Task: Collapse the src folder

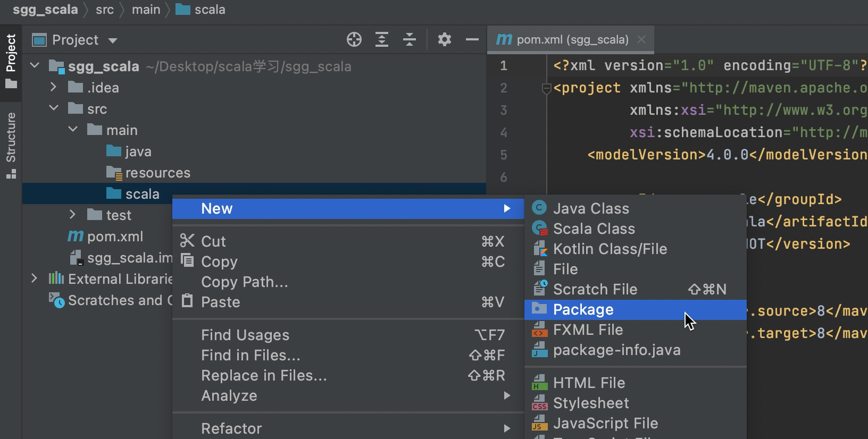Action: coord(53,108)
